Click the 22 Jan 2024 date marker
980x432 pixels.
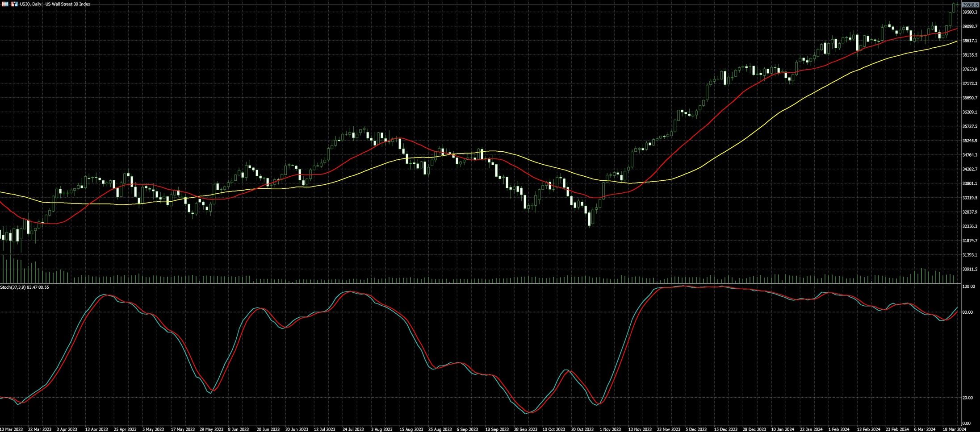811,429
